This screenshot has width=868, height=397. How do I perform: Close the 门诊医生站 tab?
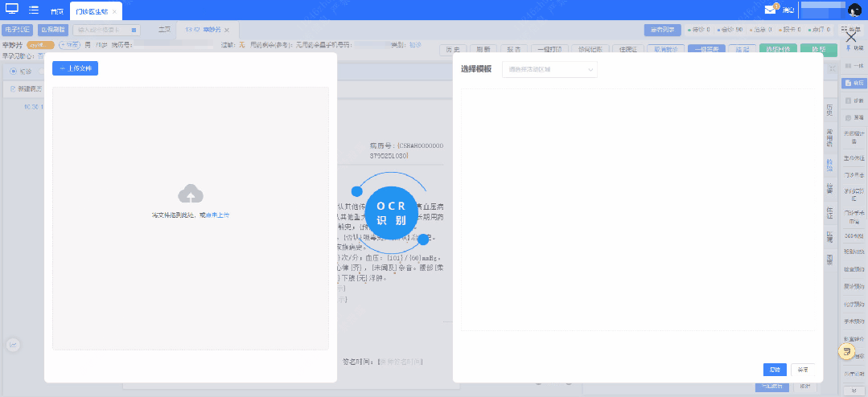coord(114,12)
